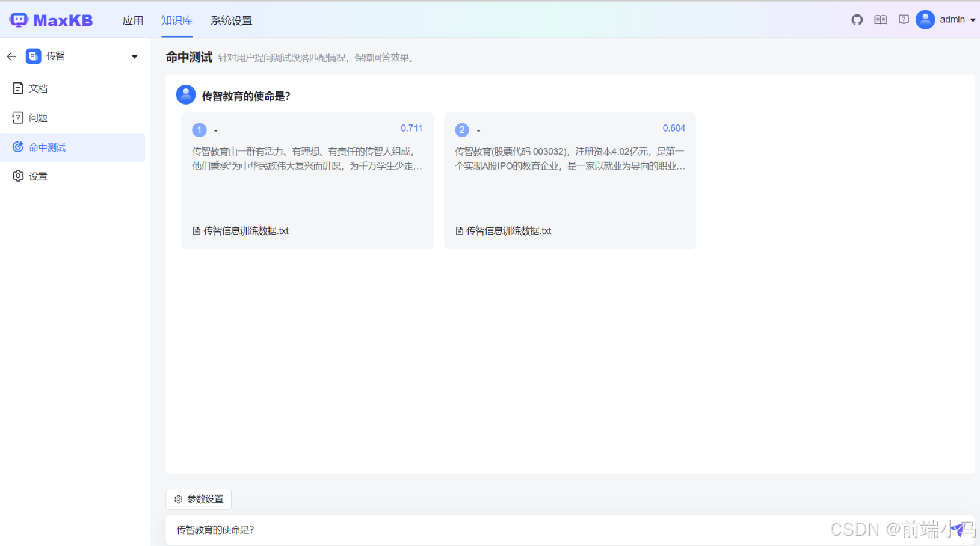Click the question title 传智教育的使命是?

pos(246,96)
